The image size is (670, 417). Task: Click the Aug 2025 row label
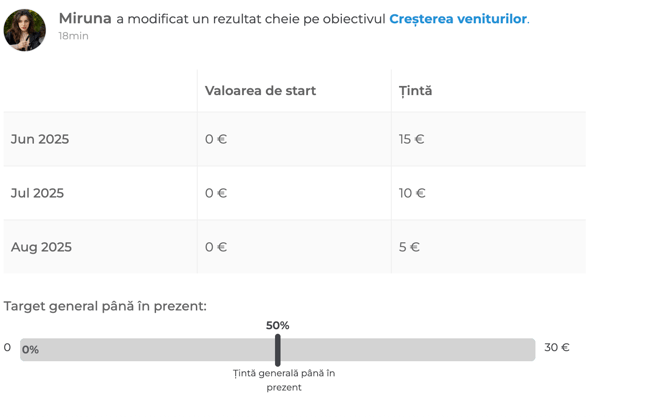[41, 247]
